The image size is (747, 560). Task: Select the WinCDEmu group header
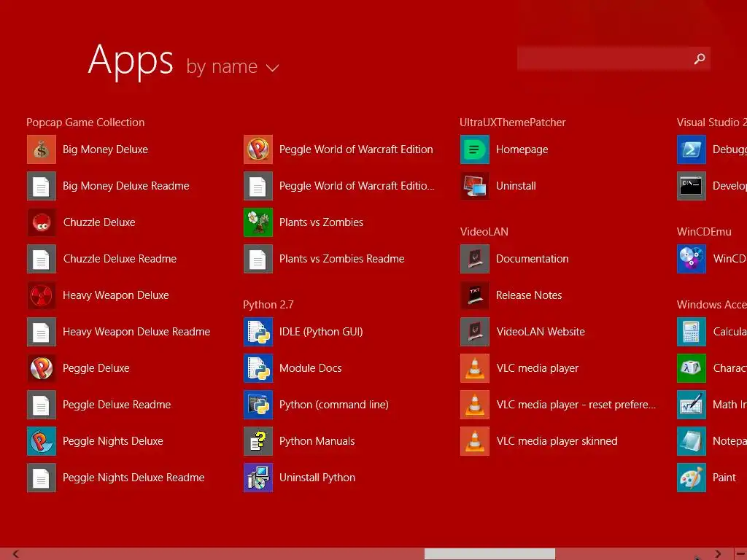pyautogui.click(x=704, y=232)
